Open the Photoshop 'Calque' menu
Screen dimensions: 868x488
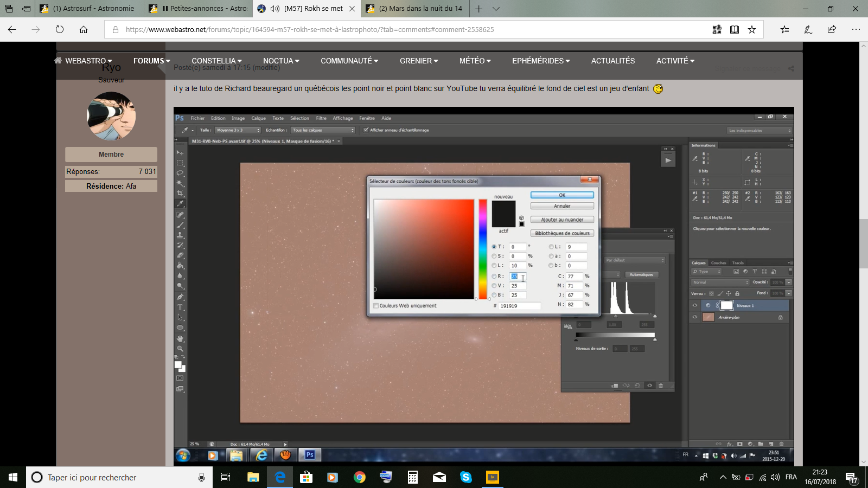click(258, 118)
